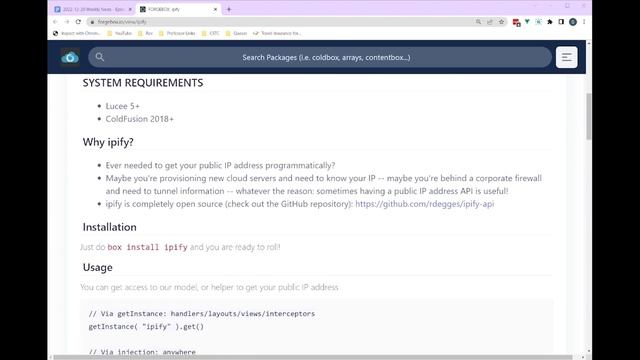
Task: Click the Installation heading
Action: point(109,227)
